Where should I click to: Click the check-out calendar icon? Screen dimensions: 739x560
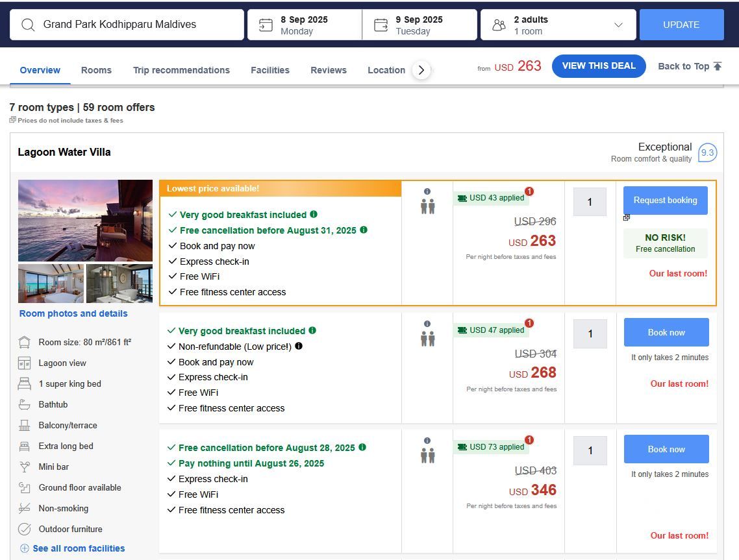(x=381, y=25)
